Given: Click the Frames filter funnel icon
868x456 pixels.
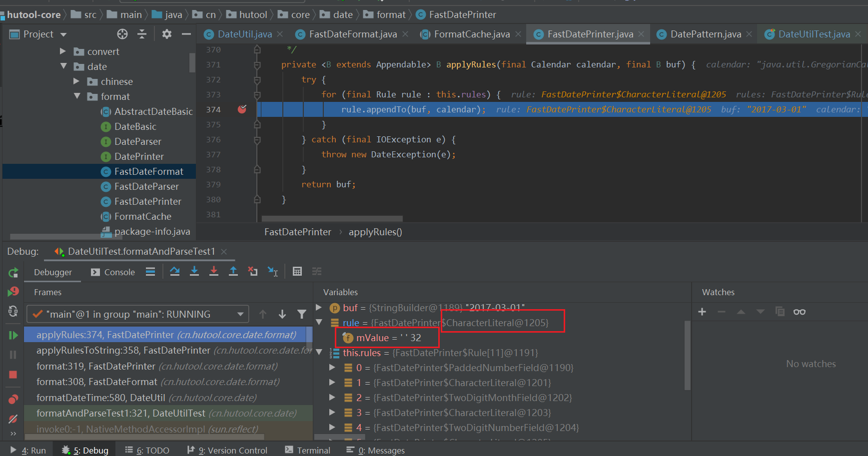Looking at the screenshot, I should click(x=302, y=314).
